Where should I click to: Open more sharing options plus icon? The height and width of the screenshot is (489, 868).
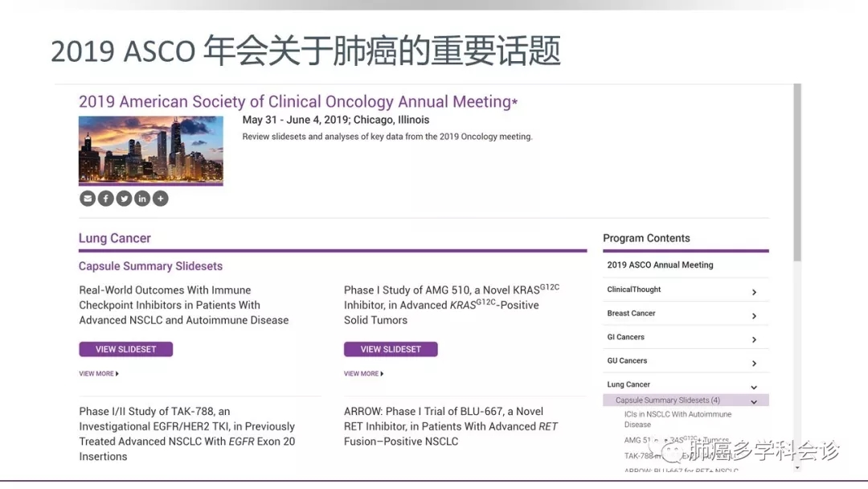(161, 199)
